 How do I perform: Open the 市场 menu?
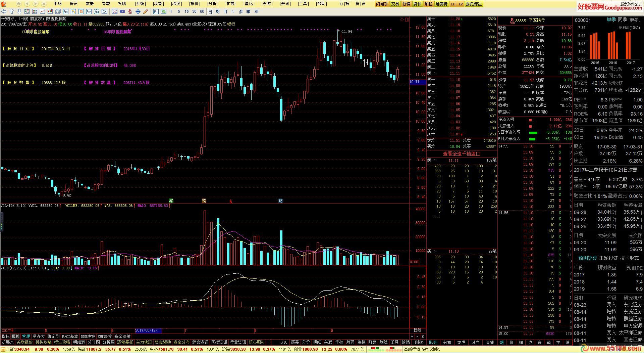[57, 4]
